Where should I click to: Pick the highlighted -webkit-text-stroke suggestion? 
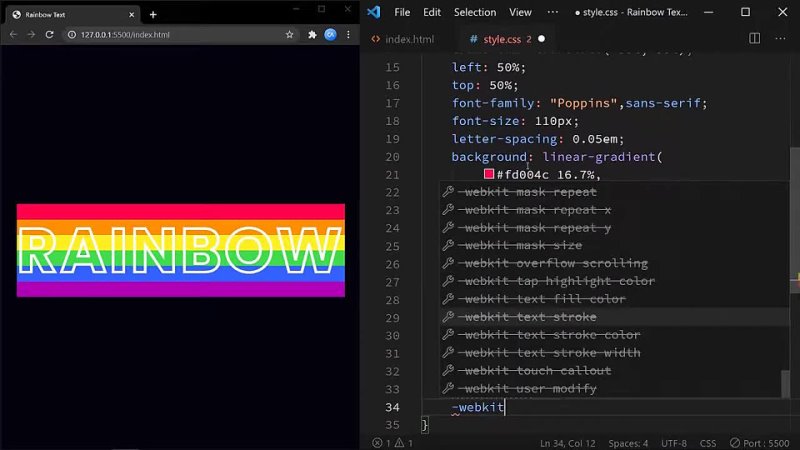(614, 317)
